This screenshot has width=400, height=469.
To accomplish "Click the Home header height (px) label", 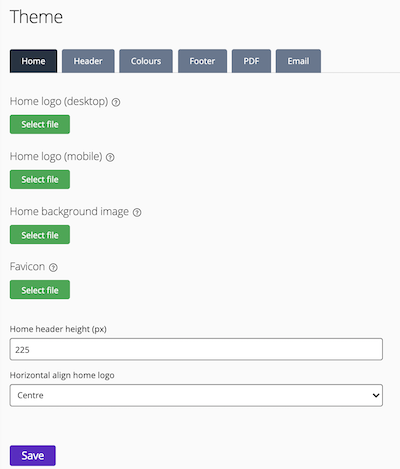I will tap(58, 329).
